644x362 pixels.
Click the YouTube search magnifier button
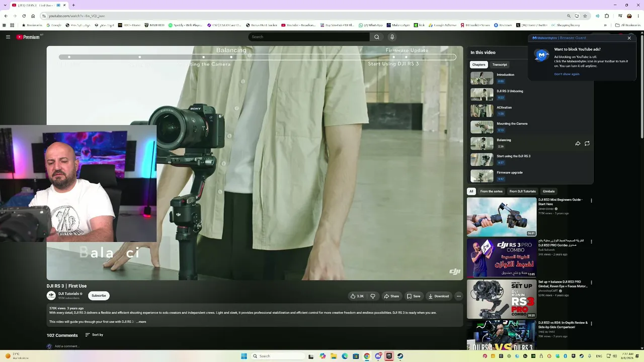click(x=376, y=37)
